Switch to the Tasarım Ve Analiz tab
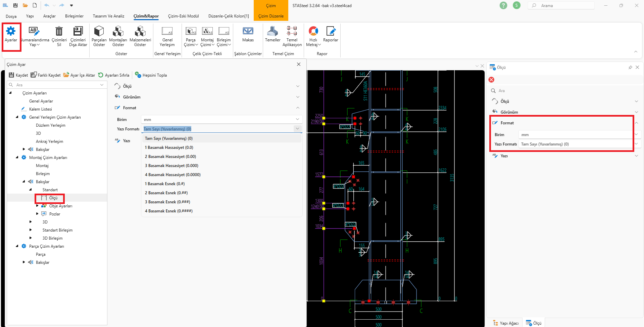 (x=108, y=16)
